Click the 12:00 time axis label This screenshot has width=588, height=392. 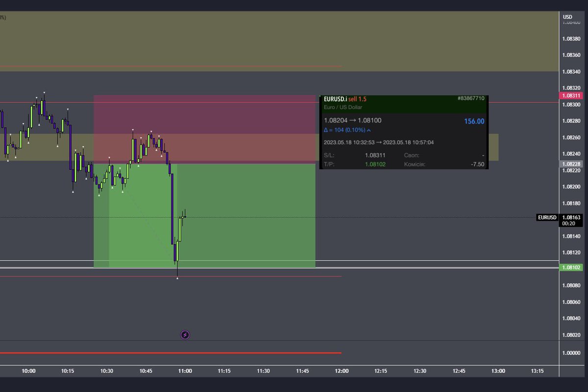pos(342,371)
